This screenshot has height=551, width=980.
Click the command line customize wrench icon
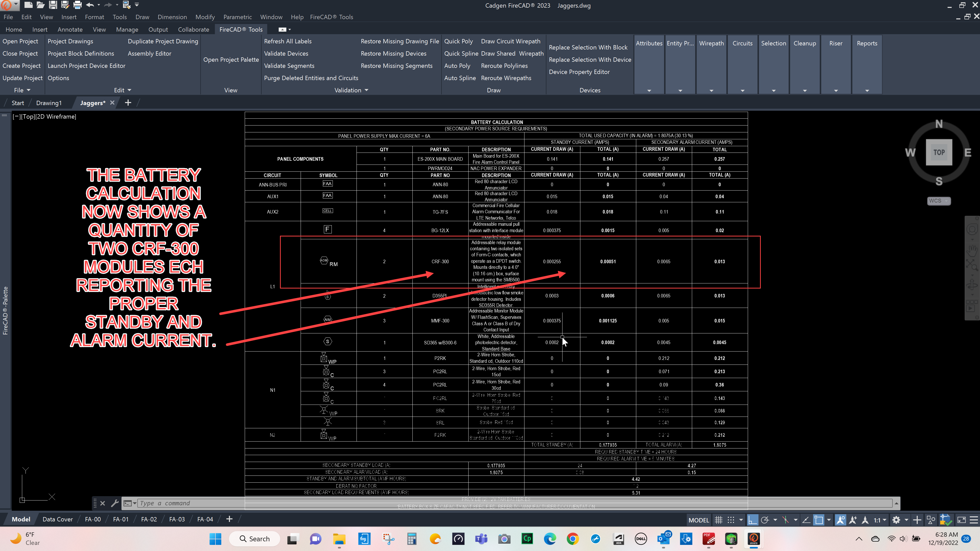click(115, 503)
